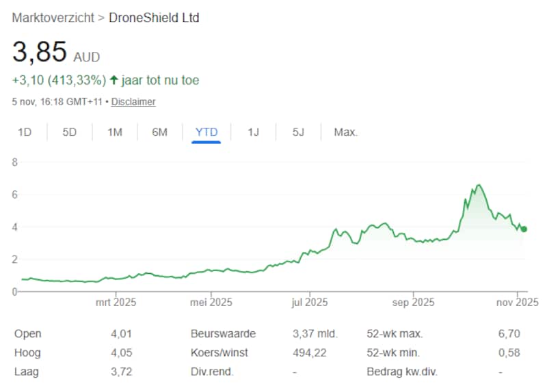Select the 1D time range tab
The width and height of the screenshot is (547, 392).
[25, 132]
